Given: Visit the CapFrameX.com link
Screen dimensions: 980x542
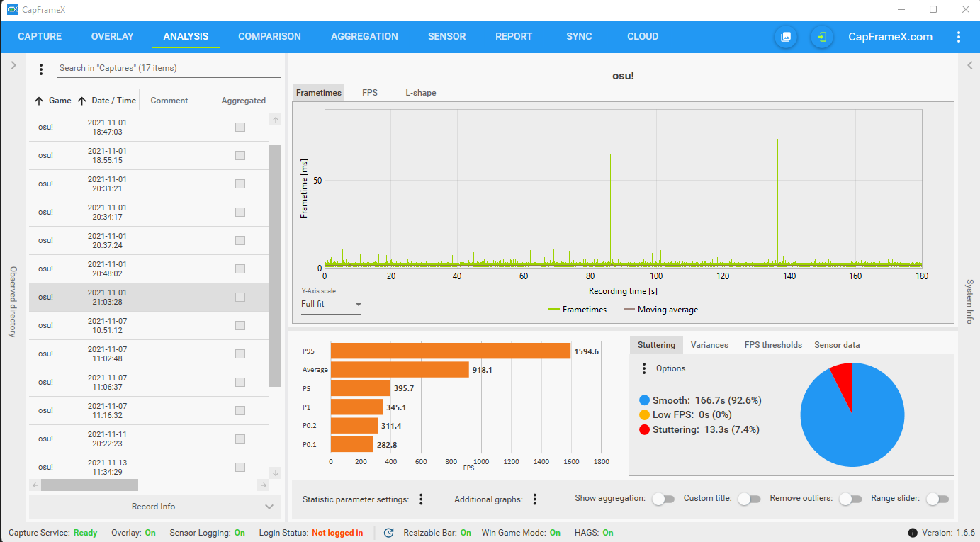Looking at the screenshot, I should click(891, 37).
